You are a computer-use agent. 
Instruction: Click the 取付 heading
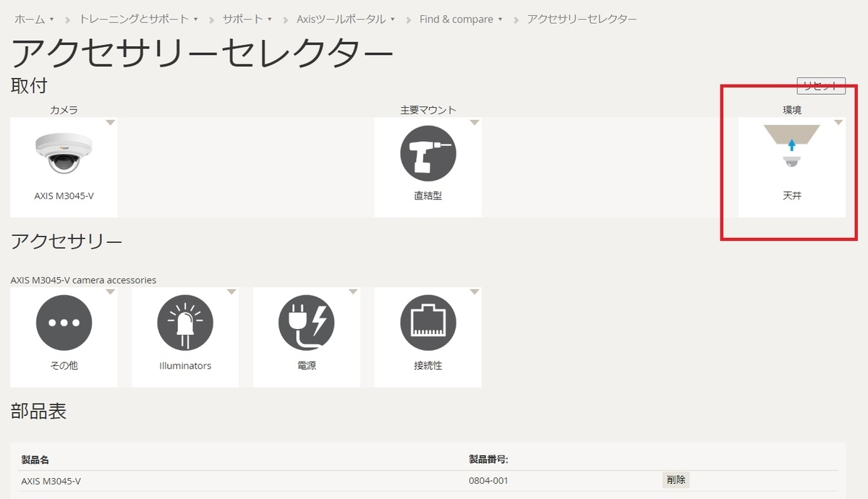pos(29,85)
